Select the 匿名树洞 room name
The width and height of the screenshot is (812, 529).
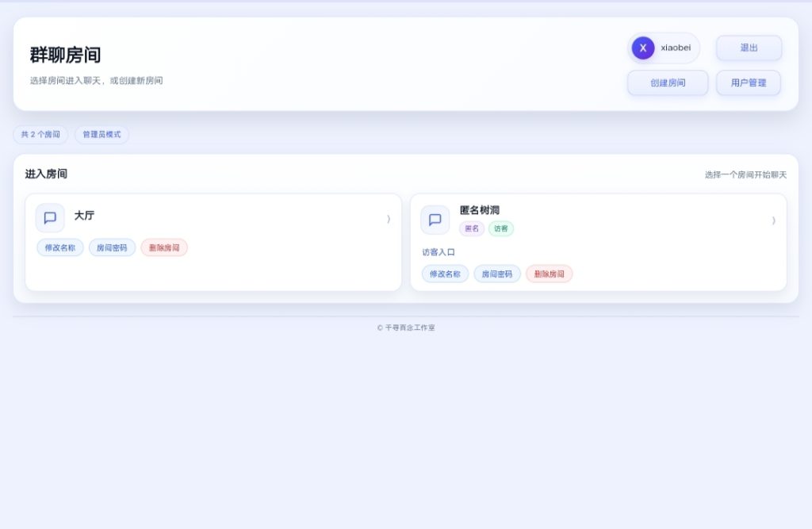pos(480,210)
